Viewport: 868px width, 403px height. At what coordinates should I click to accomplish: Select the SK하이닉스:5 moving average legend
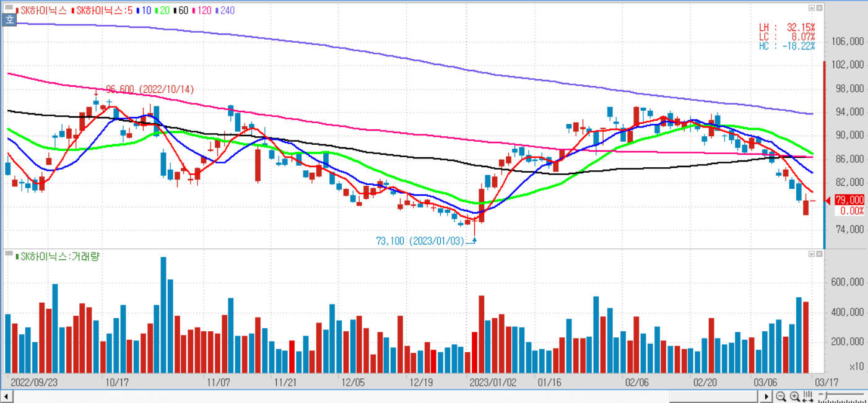click(103, 11)
